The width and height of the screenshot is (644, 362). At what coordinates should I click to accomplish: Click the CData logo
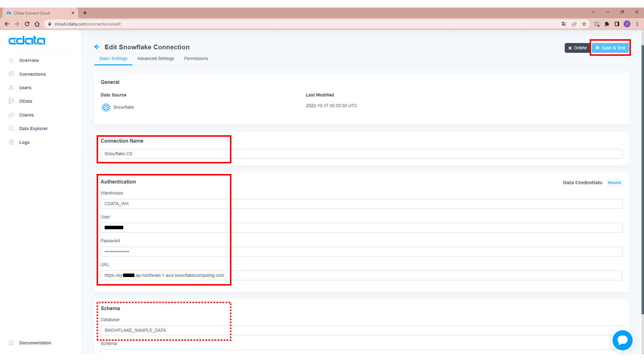tap(27, 41)
